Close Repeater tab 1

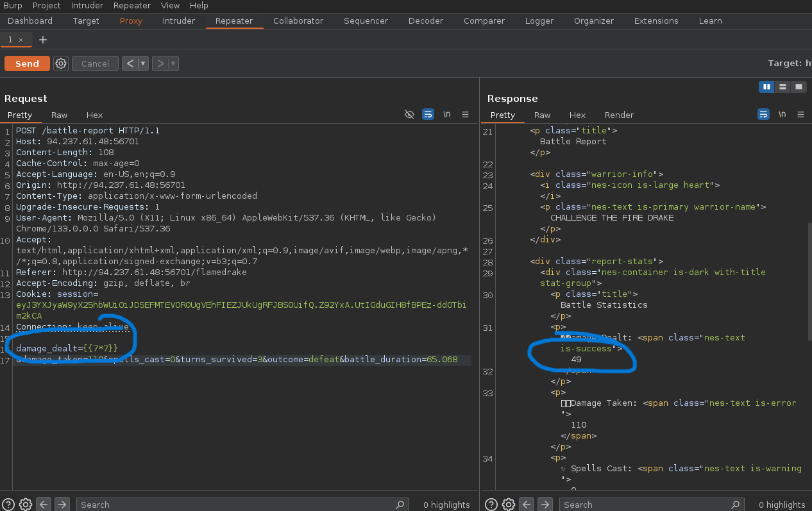coord(21,40)
